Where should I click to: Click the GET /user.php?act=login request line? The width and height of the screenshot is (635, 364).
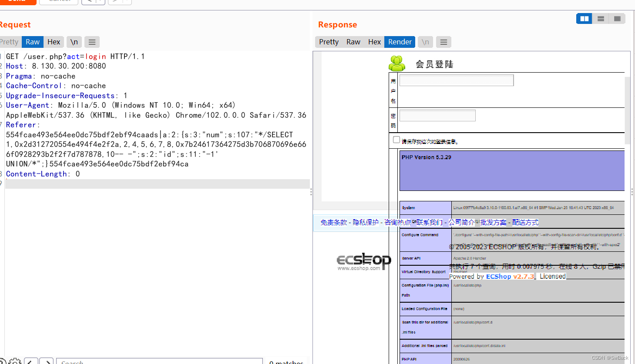[75, 57]
